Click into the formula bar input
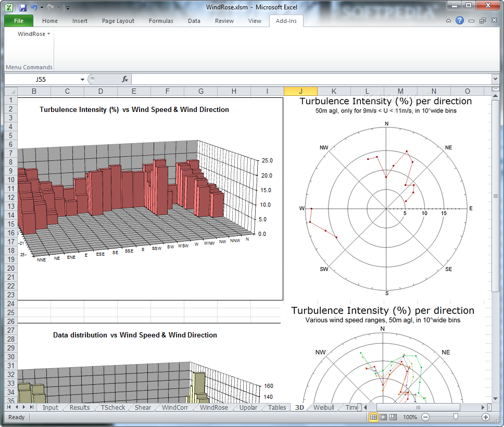 [311, 79]
